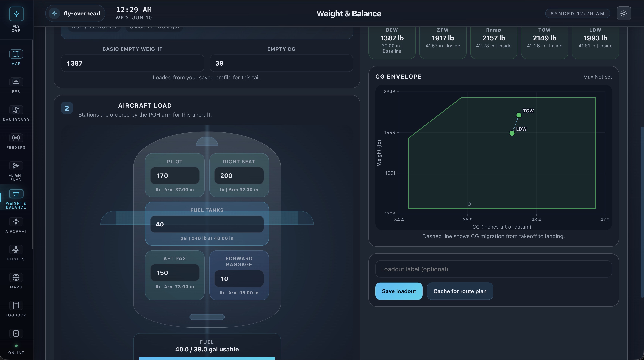Click the Loadout label input field
Screen dimensions: 644x360
click(x=493, y=269)
